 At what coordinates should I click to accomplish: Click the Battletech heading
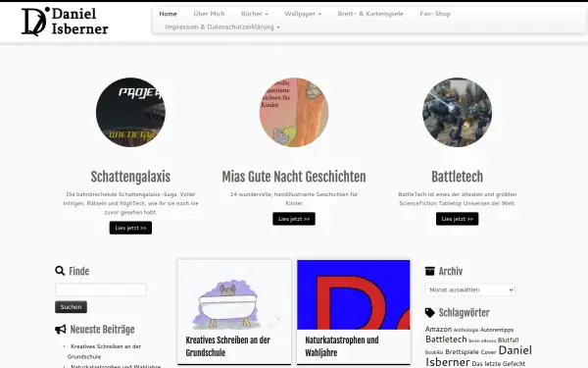(457, 177)
